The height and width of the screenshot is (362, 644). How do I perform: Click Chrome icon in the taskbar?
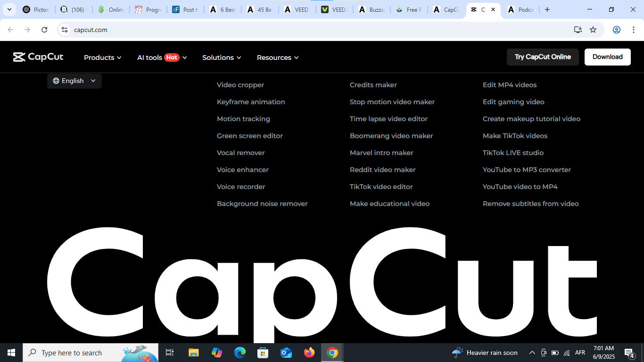pyautogui.click(x=332, y=353)
